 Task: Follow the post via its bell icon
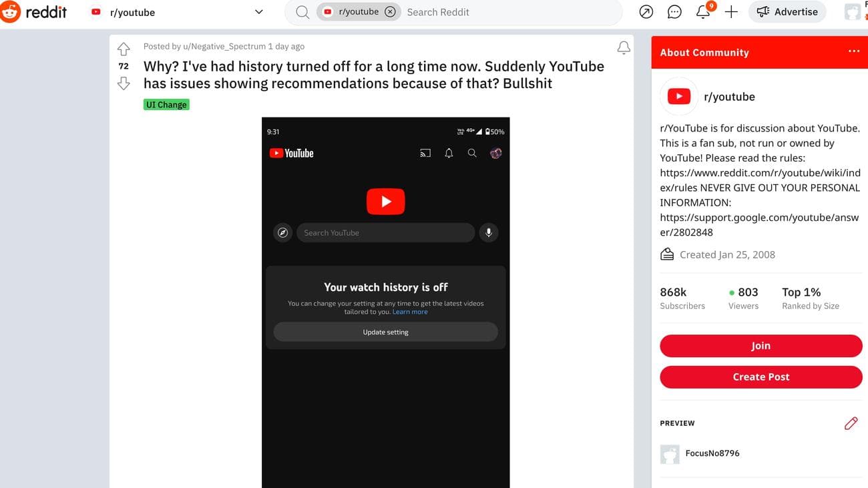tap(623, 47)
